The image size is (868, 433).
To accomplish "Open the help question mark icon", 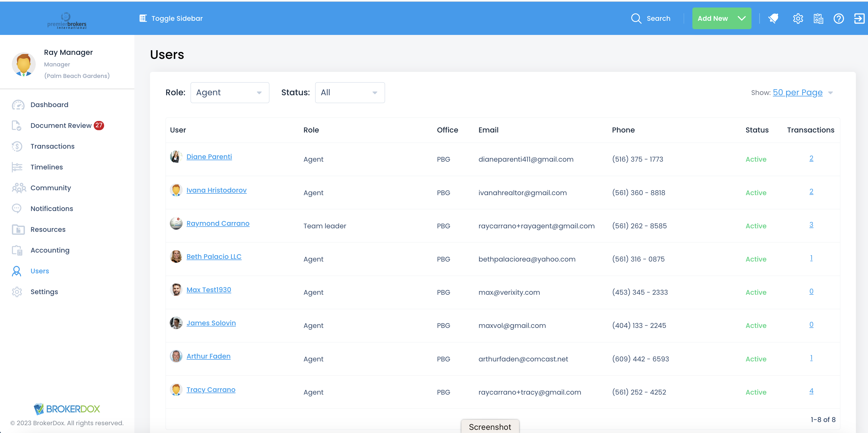I will 838,18.
